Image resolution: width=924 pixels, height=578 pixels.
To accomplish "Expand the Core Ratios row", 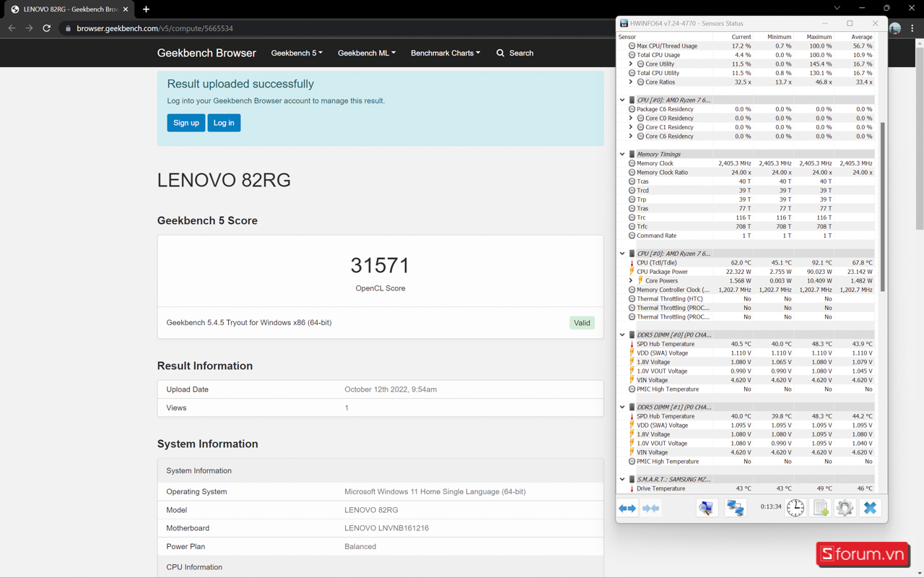I will pyautogui.click(x=631, y=82).
